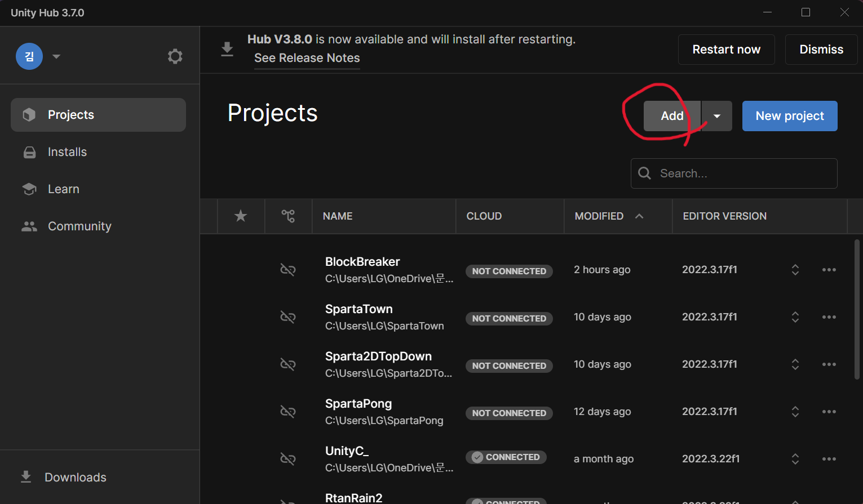Click SpartaPong's unlinked cloud icon
Viewport: 863px width, 504px height.
(288, 412)
